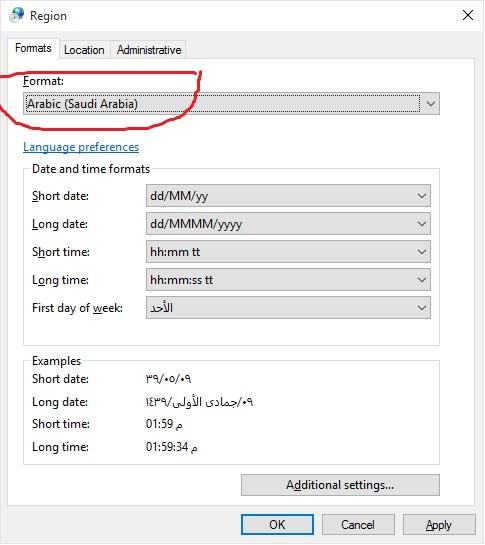Click the Apply button

pyautogui.click(x=439, y=524)
